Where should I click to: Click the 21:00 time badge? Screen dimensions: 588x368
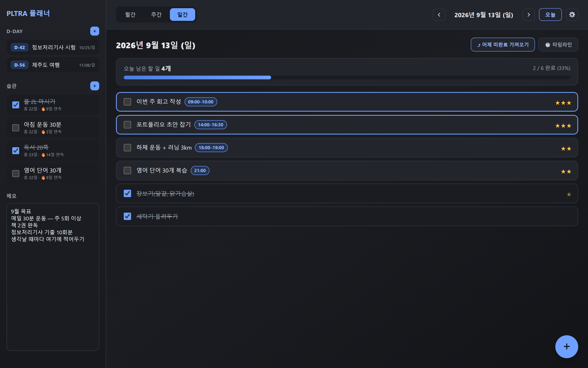(x=200, y=170)
